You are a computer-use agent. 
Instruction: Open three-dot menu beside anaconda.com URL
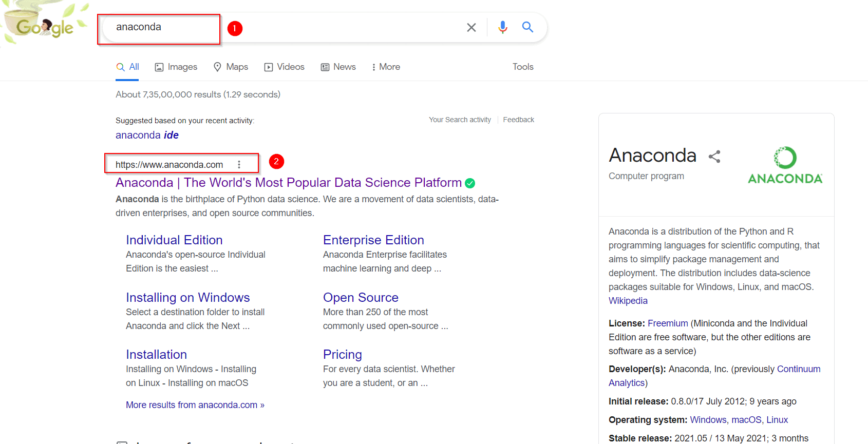tap(239, 165)
